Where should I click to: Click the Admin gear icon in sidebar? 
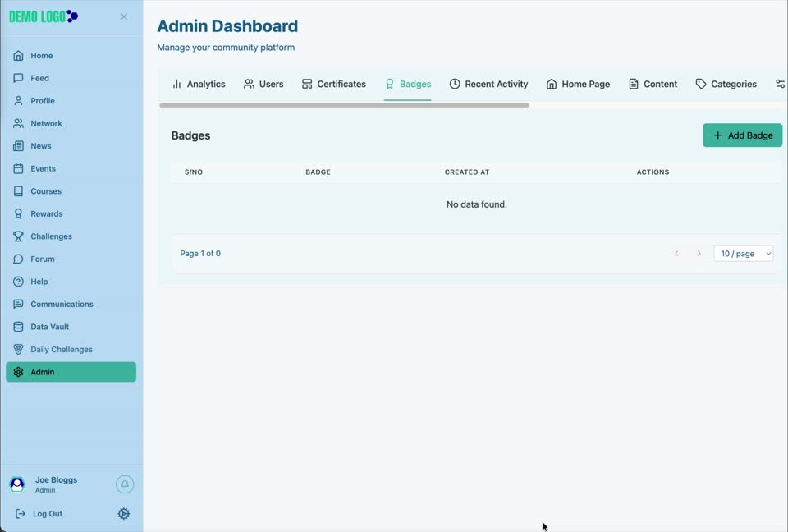(x=18, y=372)
